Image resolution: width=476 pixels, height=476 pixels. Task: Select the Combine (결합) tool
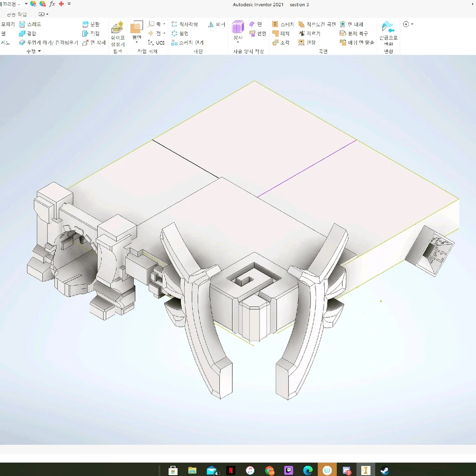pyautogui.click(x=22, y=33)
